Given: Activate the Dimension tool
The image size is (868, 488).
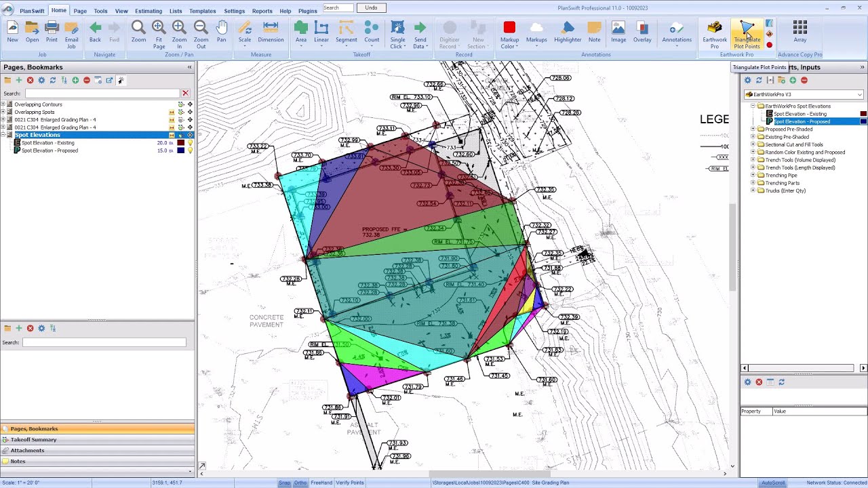Looking at the screenshot, I should pyautogui.click(x=271, y=32).
